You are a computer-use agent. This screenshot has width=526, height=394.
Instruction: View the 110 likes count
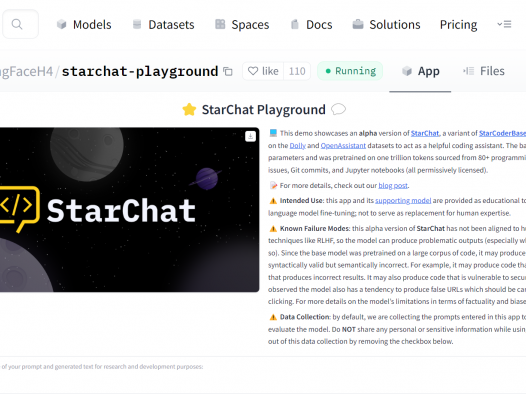click(297, 71)
